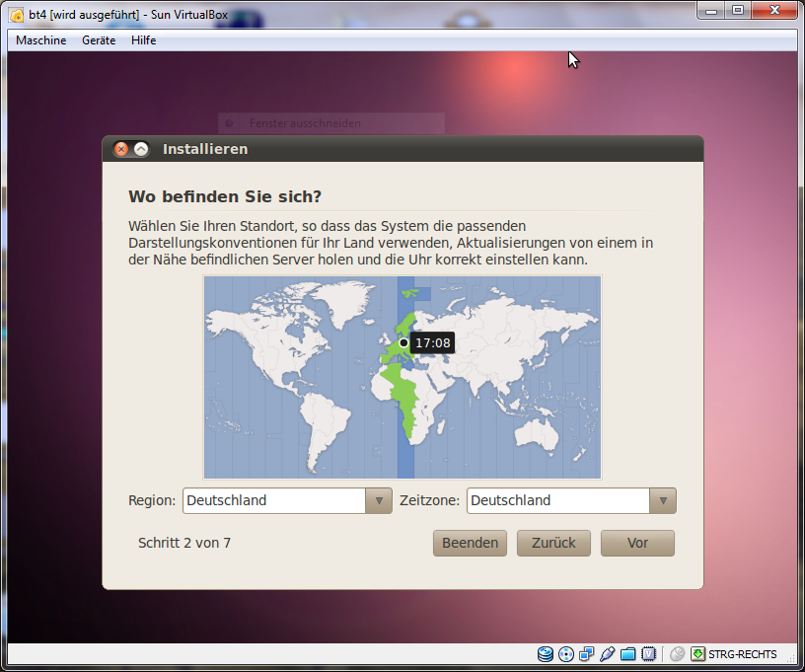Click the hard disk activity status icon
805x672 pixels.
[546, 653]
